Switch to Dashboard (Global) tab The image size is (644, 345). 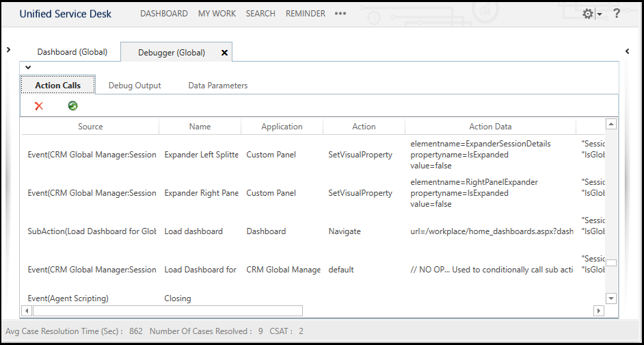(x=72, y=52)
